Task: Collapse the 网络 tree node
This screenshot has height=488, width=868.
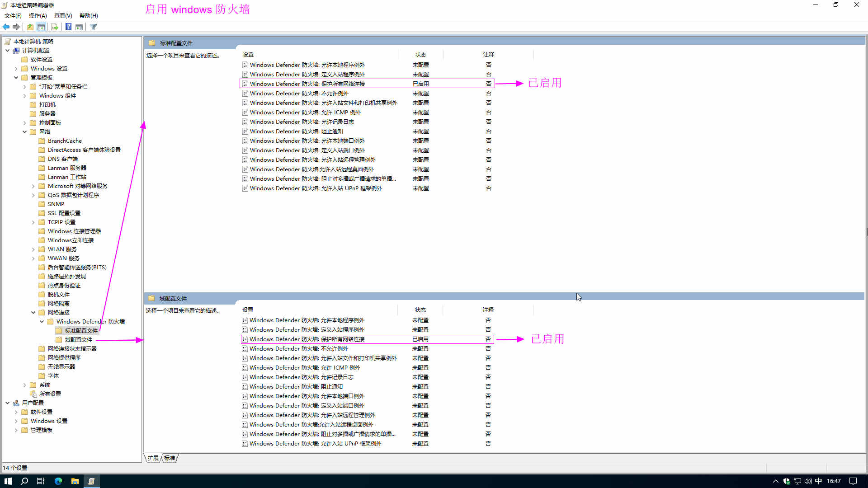Action: 25,132
